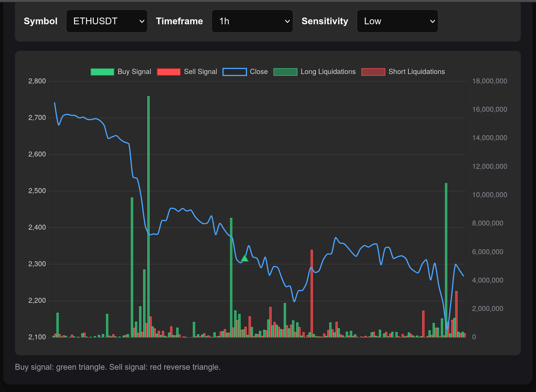536x392 pixels.
Task: Toggle the Buy Signal series via its legend text
Action: click(134, 72)
